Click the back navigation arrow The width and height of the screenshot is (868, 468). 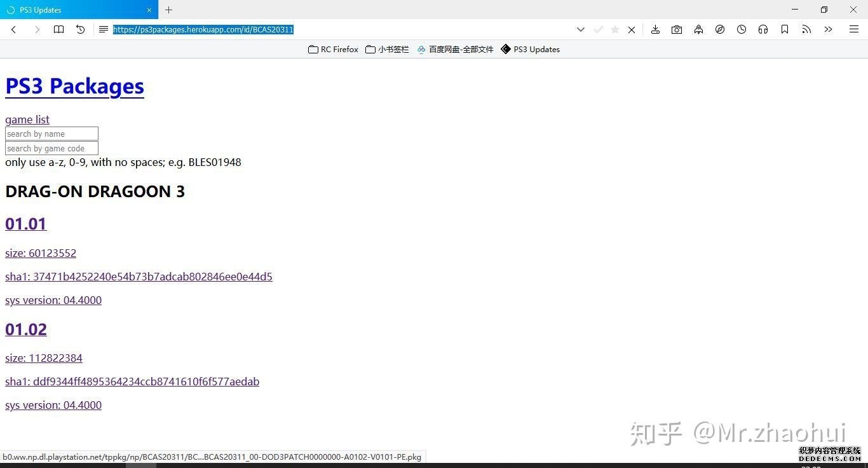pos(13,29)
